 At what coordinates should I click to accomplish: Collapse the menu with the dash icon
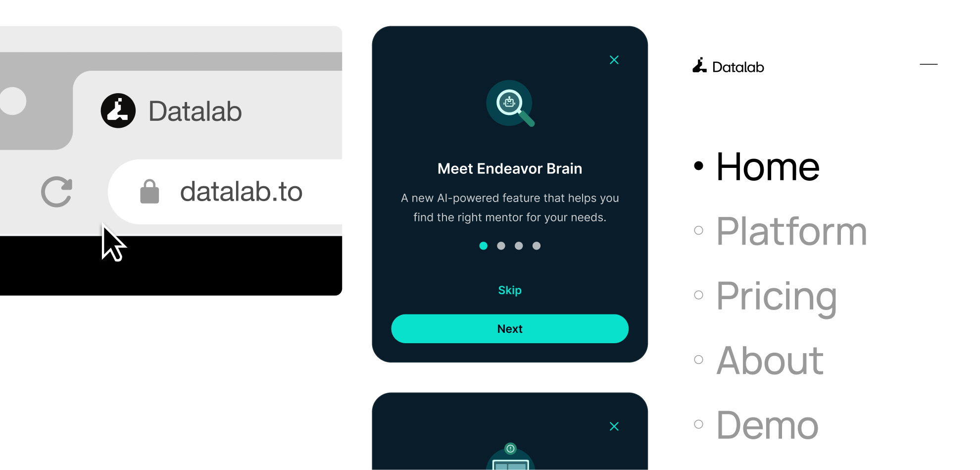929,64
